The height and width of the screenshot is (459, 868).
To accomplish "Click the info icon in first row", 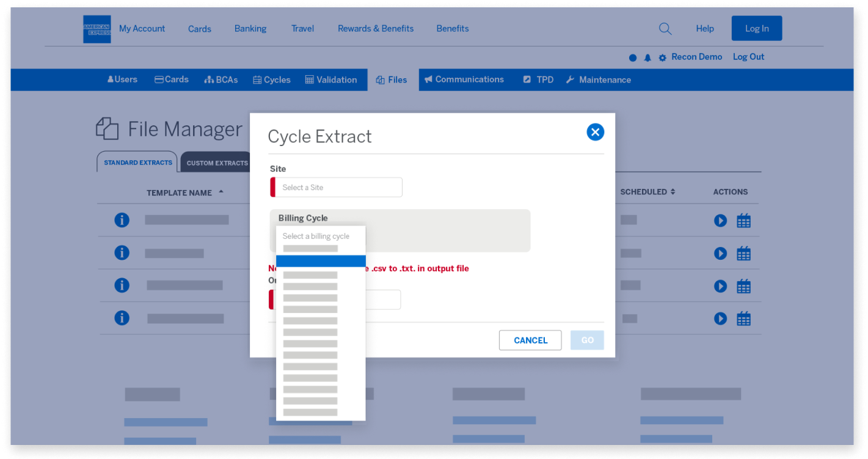I will click(122, 220).
